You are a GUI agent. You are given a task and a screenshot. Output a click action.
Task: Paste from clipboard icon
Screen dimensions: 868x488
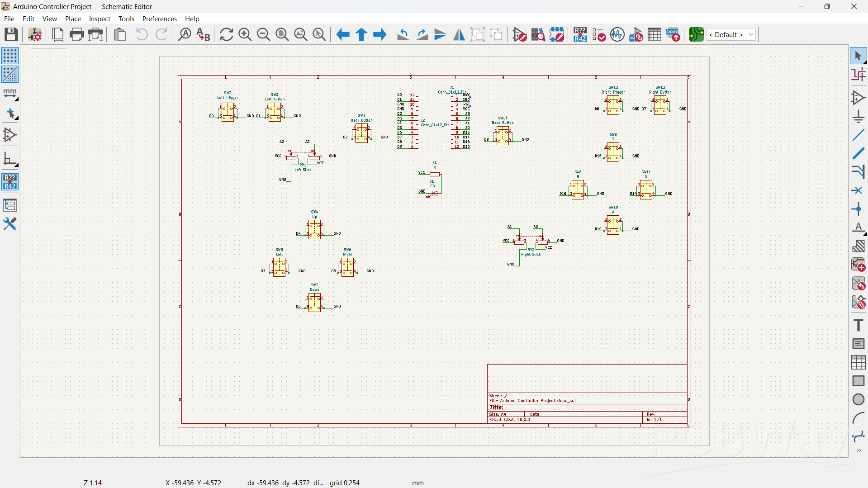point(119,34)
